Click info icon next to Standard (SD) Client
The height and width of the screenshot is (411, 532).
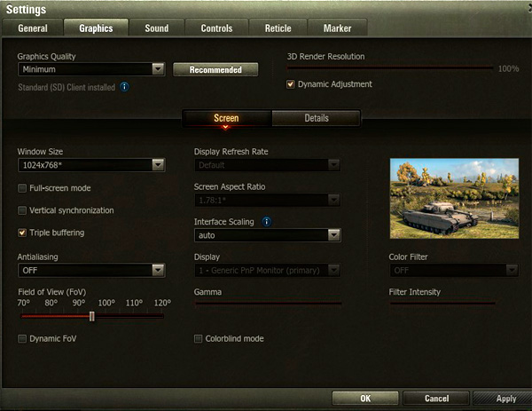124,87
